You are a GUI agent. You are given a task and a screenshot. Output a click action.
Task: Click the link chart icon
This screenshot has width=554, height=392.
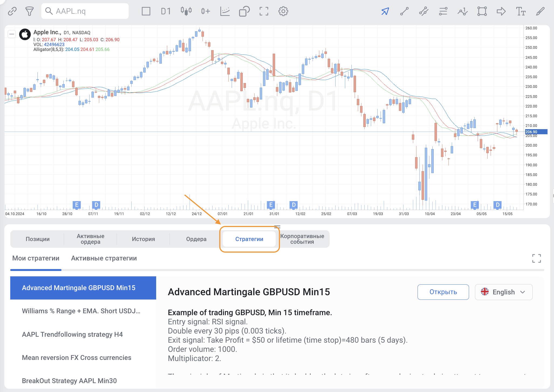pyautogui.click(x=12, y=11)
